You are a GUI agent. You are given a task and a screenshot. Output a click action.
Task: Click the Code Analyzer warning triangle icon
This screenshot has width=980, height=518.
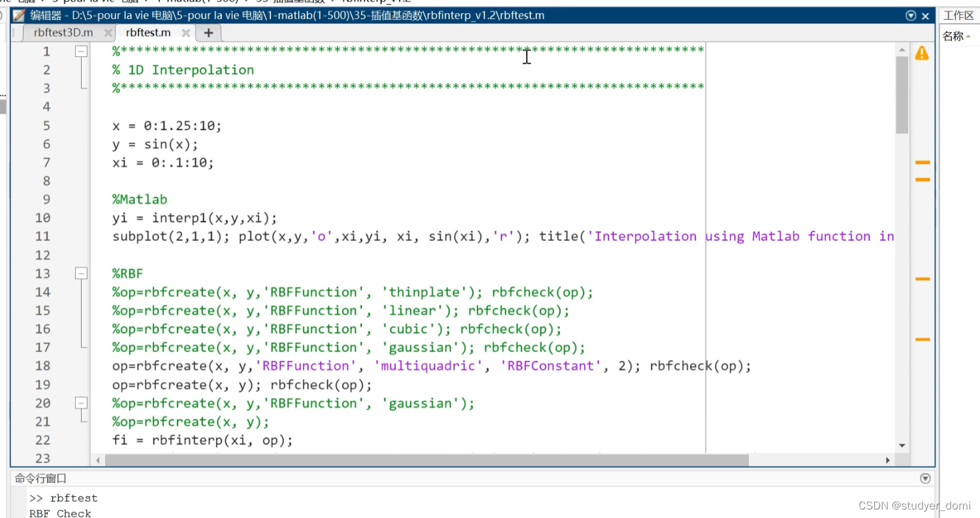(x=922, y=54)
